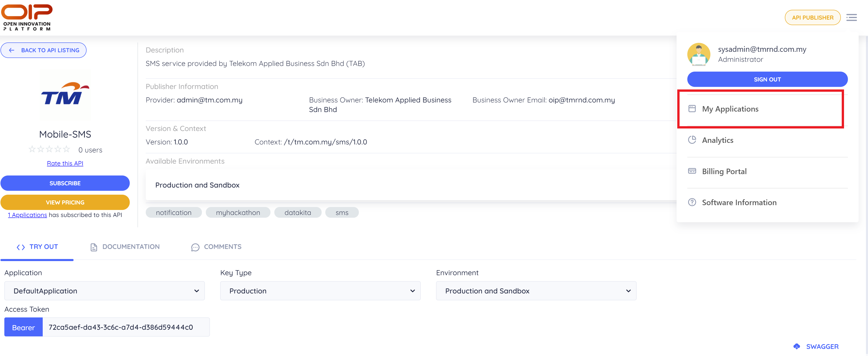The height and width of the screenshot is (356, 868).
Task: Click the Documentation file icon
Action: (94, 247)
